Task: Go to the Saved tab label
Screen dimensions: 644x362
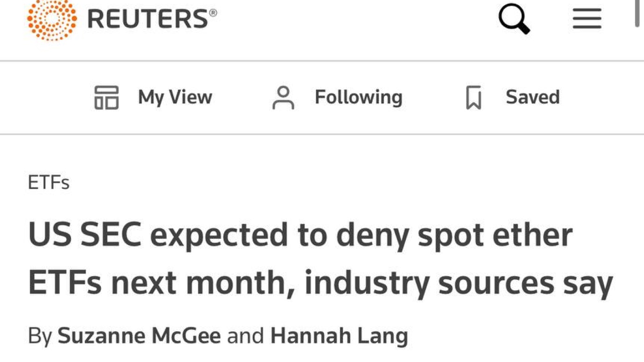Action: coord(532,97)
